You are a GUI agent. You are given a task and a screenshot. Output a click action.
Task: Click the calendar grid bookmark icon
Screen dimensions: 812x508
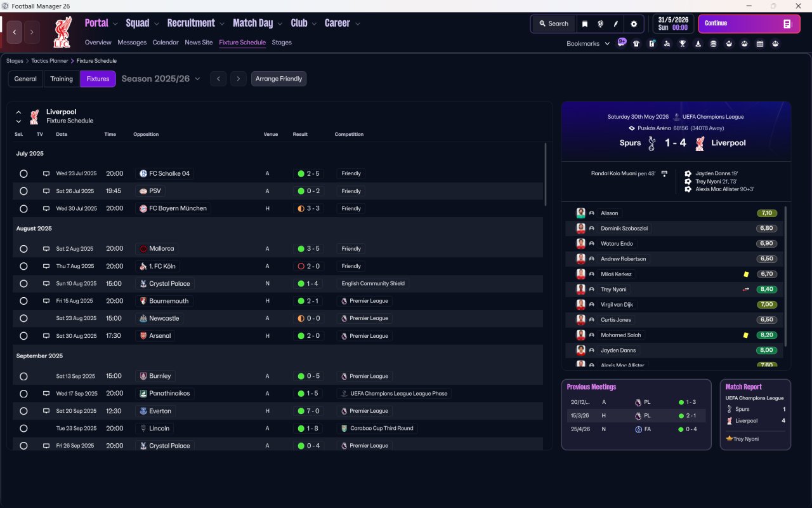[x=760, y=44]
